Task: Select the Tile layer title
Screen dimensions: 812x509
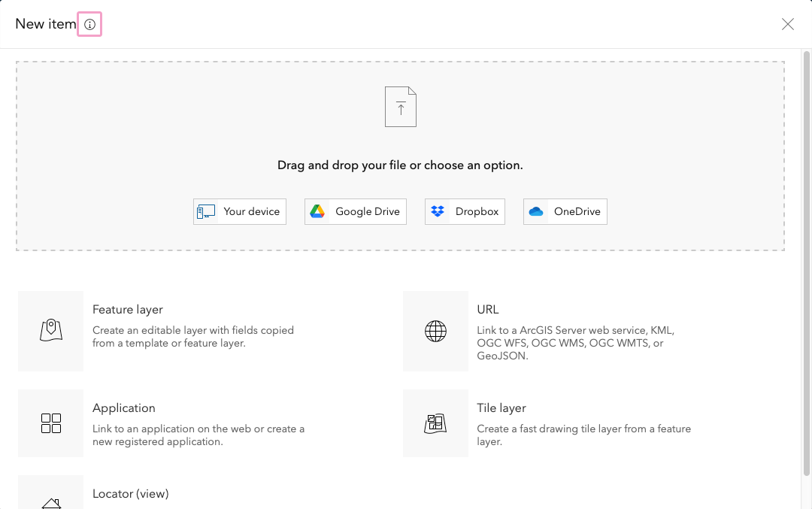Action: 501,408
